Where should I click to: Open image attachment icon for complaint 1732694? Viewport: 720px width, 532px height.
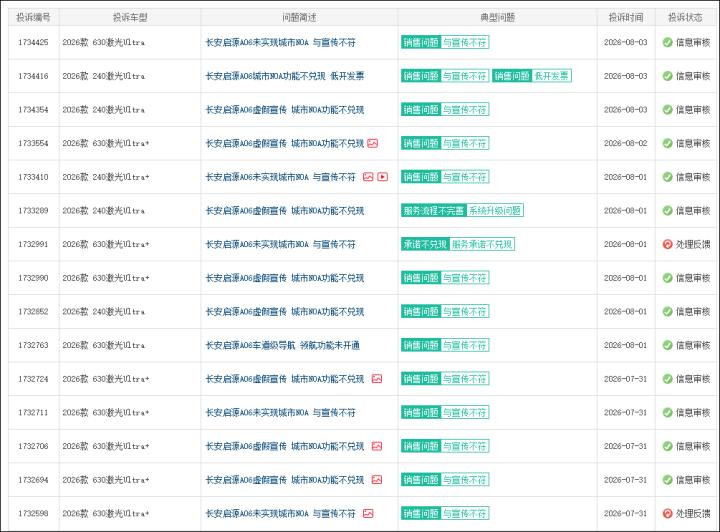point(377,480)
